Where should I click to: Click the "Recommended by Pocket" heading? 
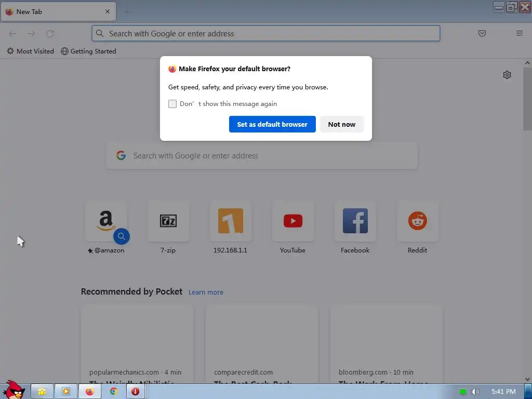coord(131,291)
